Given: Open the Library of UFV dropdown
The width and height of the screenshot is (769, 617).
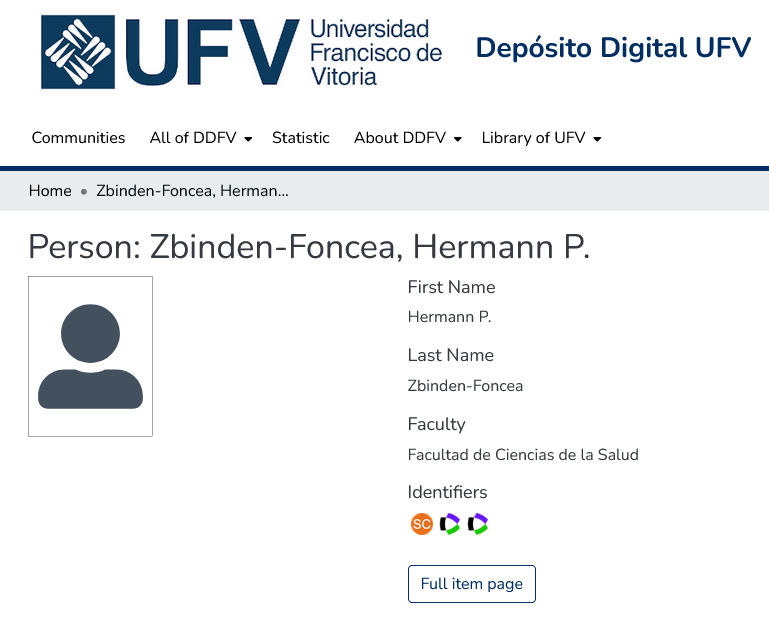Looking at the screenshot, I should (540, 138).
